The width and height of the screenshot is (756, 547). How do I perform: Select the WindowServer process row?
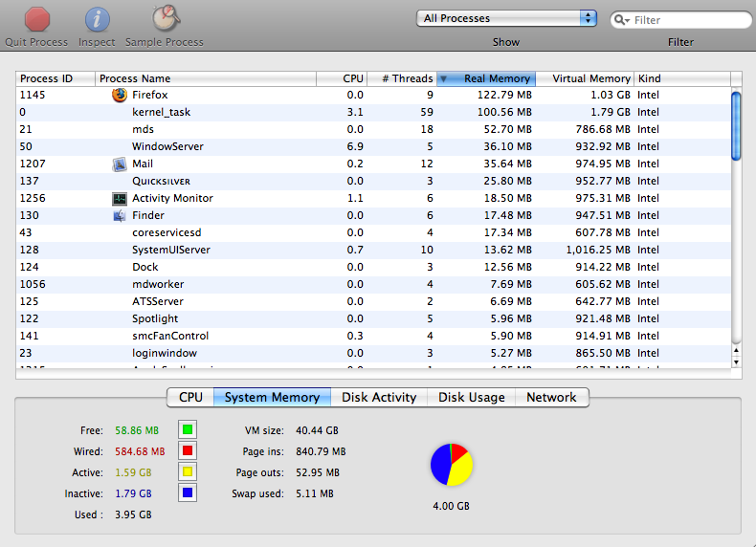pos(373,146)
